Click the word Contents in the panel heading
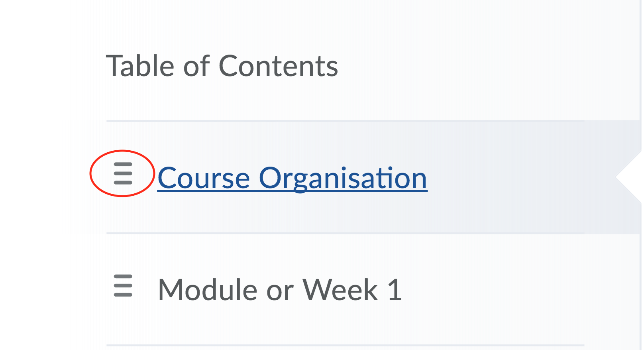The image size is (644, 350). (x=278, y=66)
